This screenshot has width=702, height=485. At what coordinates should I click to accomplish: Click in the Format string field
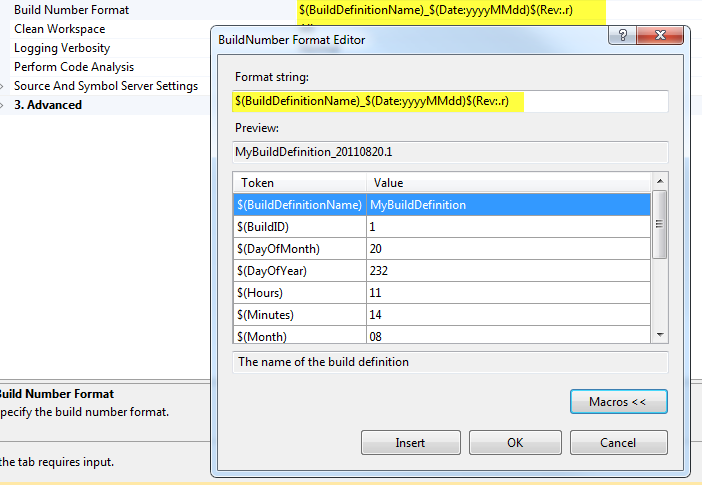tap(450, 101)
